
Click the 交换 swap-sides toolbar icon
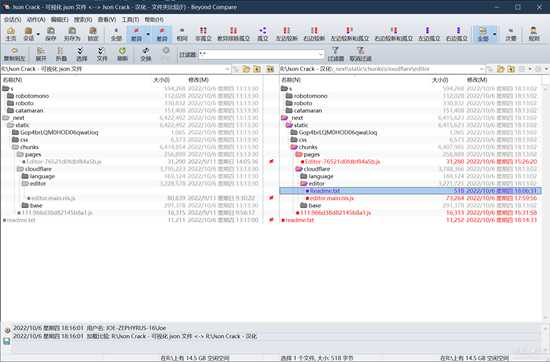point(146,54)
